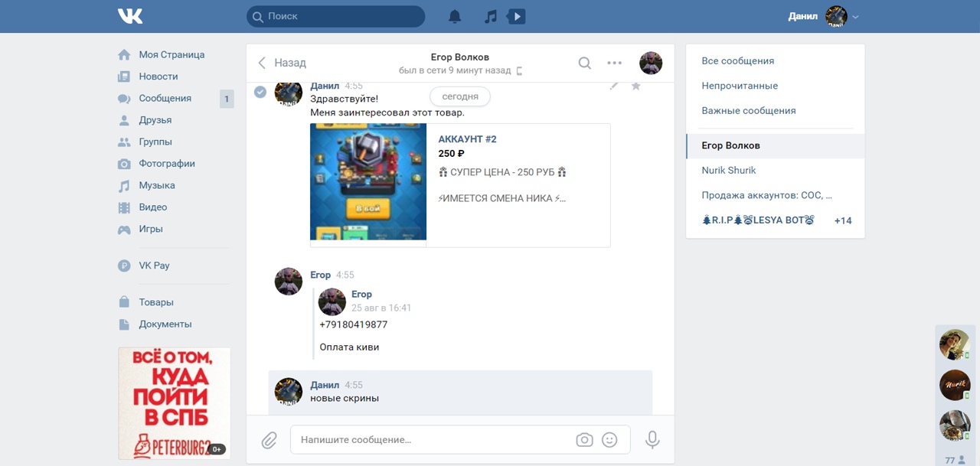Open the АККАУНТ #2 product link
The image size is (980, 466).
coord(467,139)
